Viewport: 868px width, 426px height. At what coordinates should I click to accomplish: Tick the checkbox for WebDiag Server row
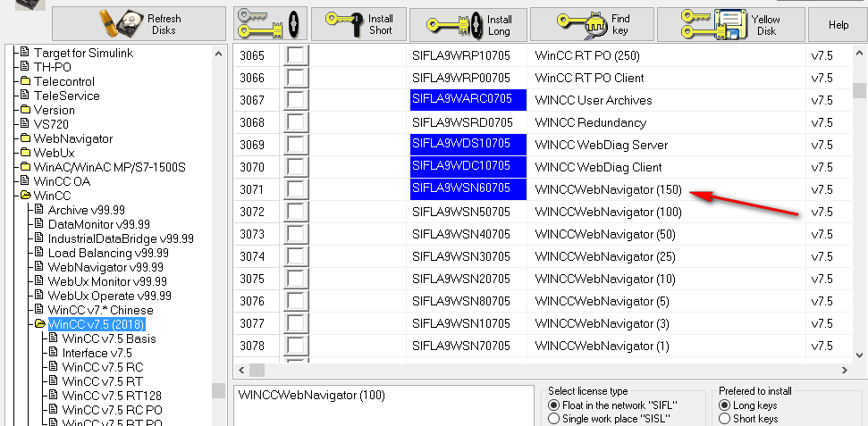pyautogui.click(x=296, y=145)
